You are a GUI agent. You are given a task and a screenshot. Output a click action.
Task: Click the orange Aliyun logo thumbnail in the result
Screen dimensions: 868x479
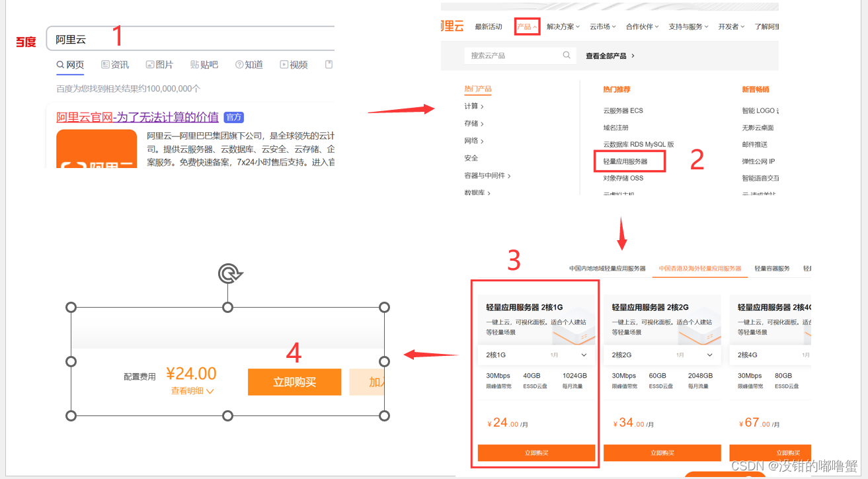pos(97,148)
